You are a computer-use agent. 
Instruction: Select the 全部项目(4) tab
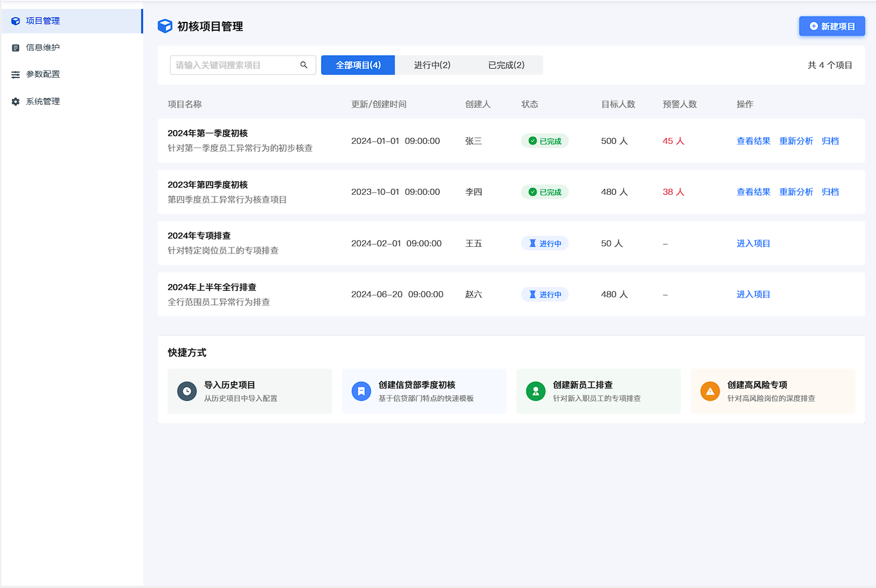(x=358, y=65)
